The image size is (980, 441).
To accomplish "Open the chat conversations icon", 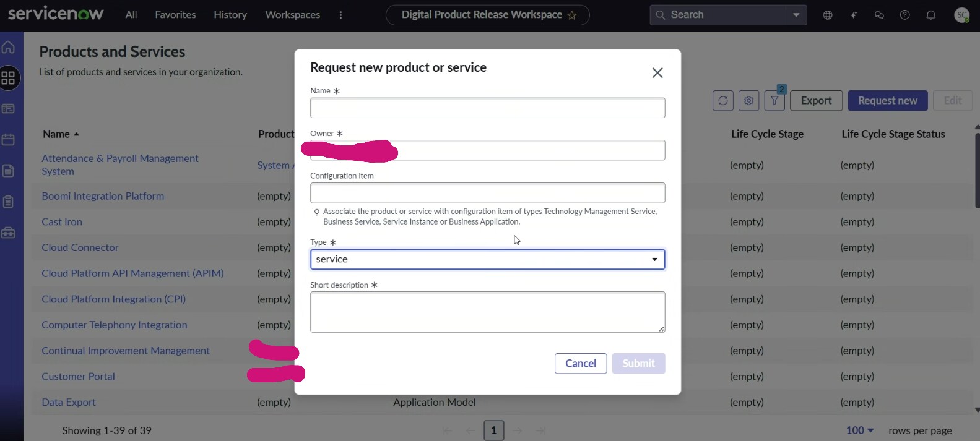I will [x=879, y=15].
